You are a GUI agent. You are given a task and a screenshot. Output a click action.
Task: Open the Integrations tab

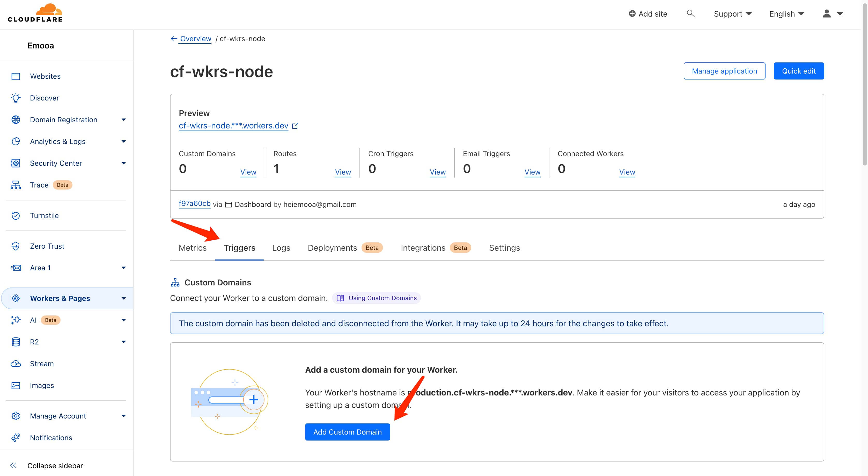tap(436, 248)
